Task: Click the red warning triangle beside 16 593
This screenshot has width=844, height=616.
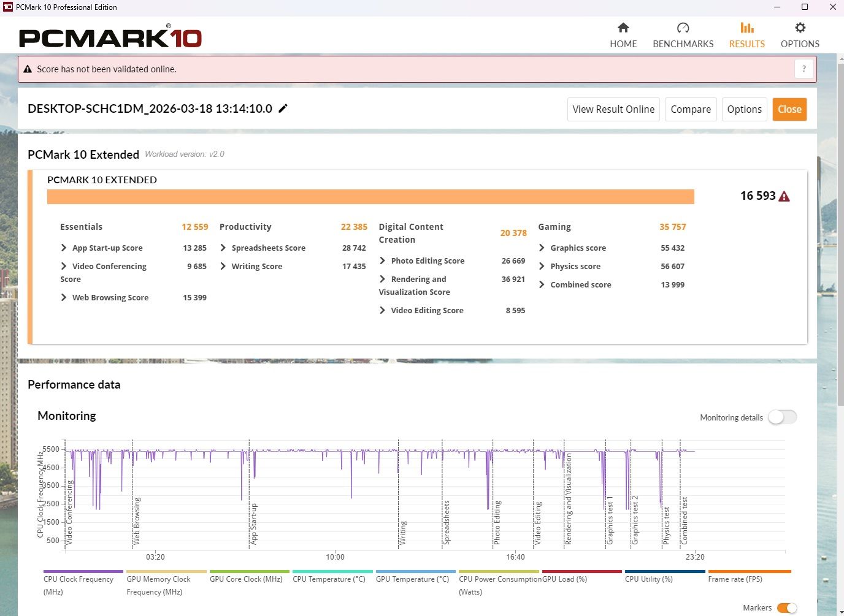Action: tap(784, 196)
